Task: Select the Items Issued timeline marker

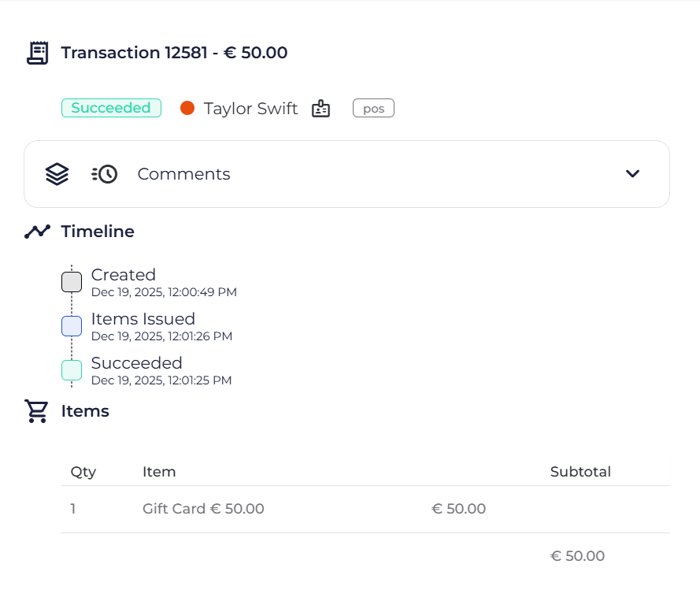Action: (x=72, y=326)
